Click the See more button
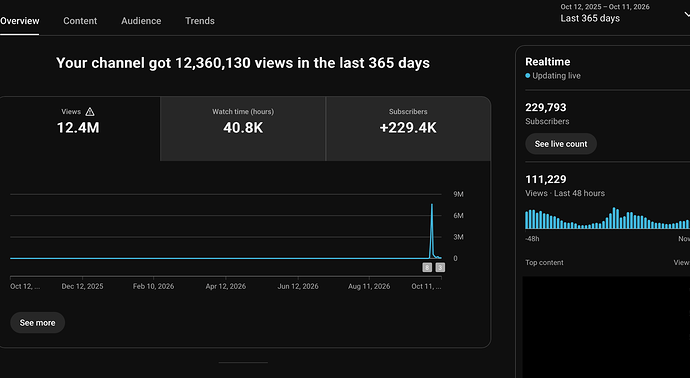The height and width of the screenshot is (378, 690). point(37,323)
